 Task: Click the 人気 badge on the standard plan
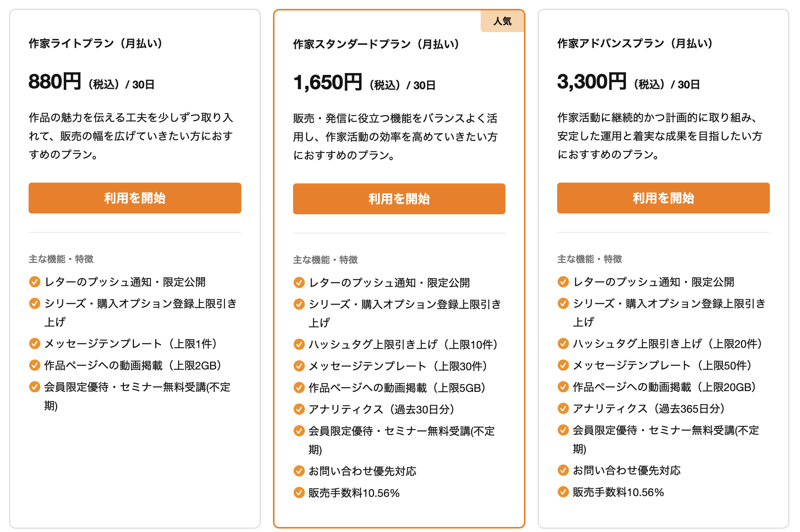pyautogui.click(x=502, y=21)
